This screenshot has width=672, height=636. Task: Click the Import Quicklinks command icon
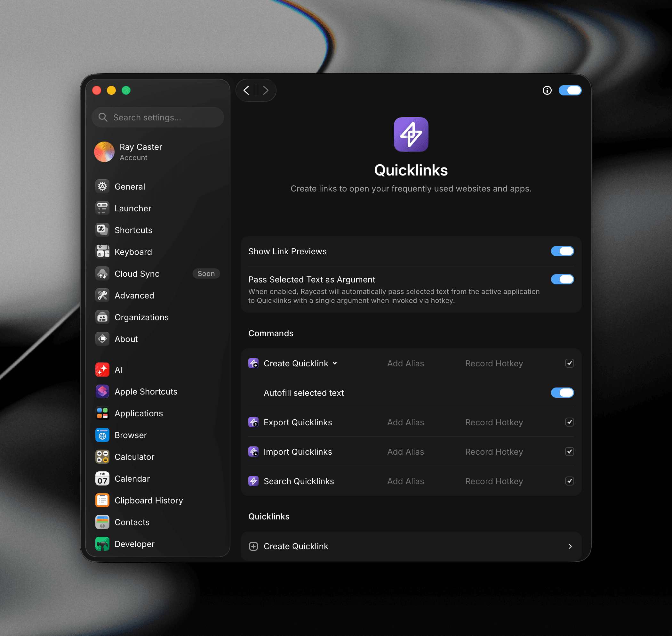(x=253, y=452)
